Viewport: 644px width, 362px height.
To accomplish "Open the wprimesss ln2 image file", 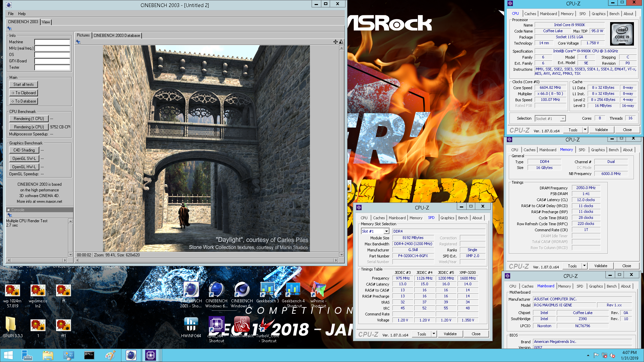I will [38, 296].
